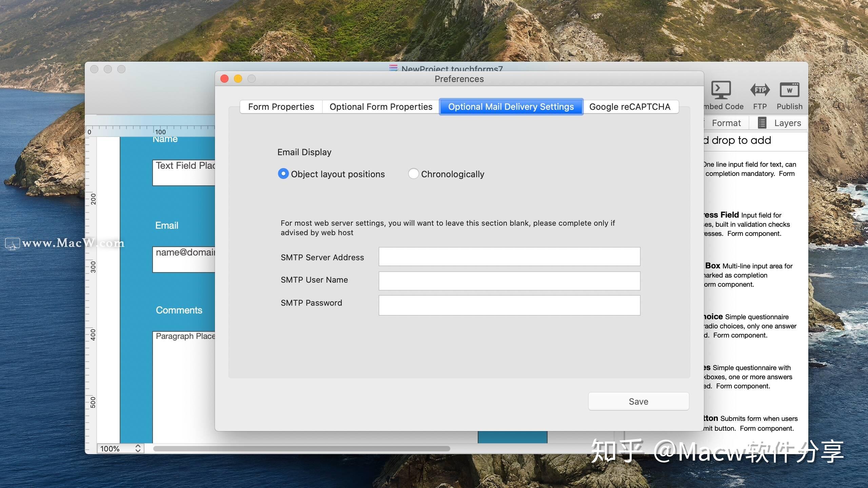Click the touchforms document icon in title bar
The height and width of the screenshot is (488, 868).
click(393, 68)
